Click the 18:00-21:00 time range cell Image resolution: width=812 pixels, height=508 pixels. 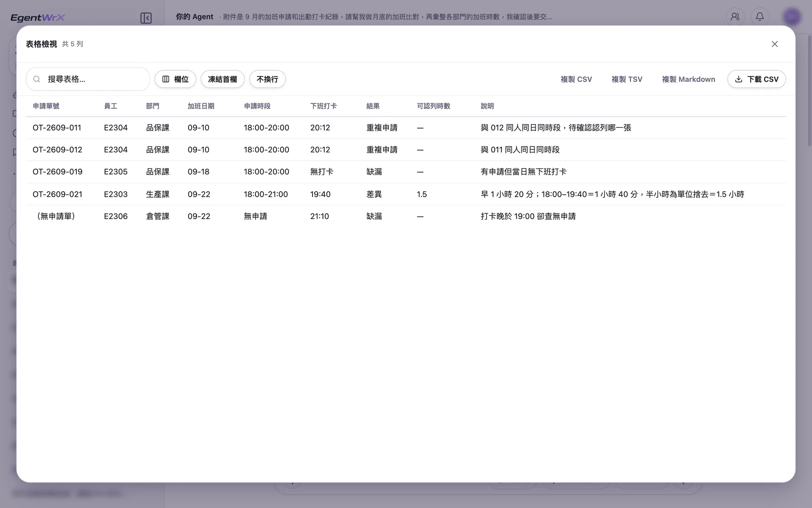[x=266, y=194]
